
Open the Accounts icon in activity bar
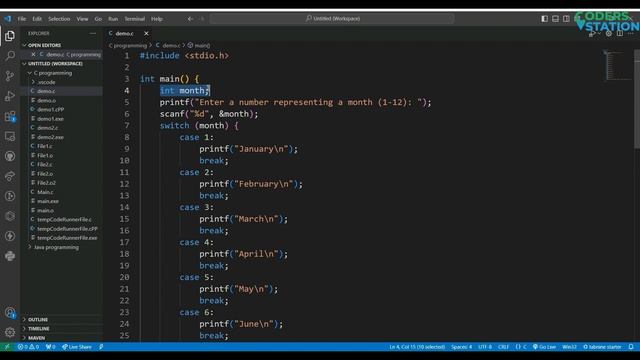[10, 313]
